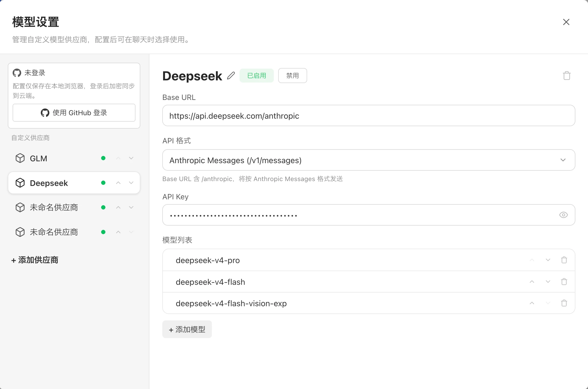Open the API 格式 dropdown

point(369,160)
